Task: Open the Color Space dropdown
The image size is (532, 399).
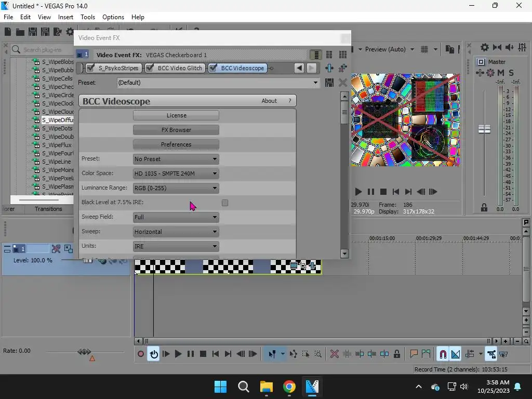Action: pos(176,174)
